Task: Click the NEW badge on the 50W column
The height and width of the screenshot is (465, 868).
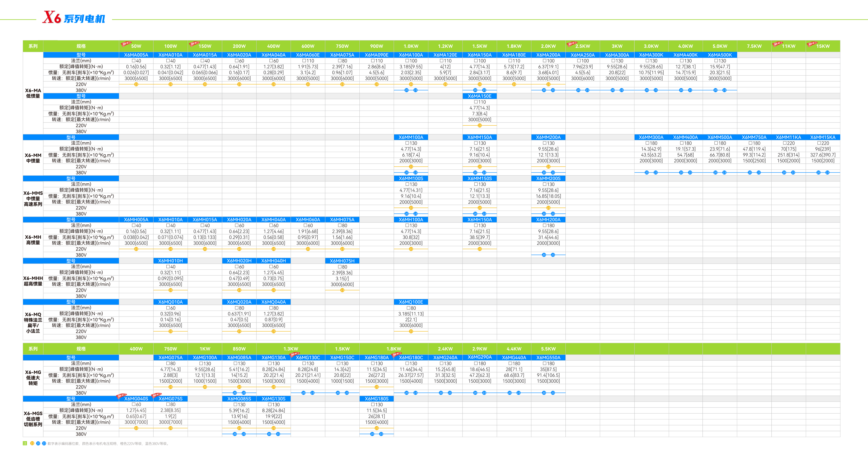Action: pos(126,44)
